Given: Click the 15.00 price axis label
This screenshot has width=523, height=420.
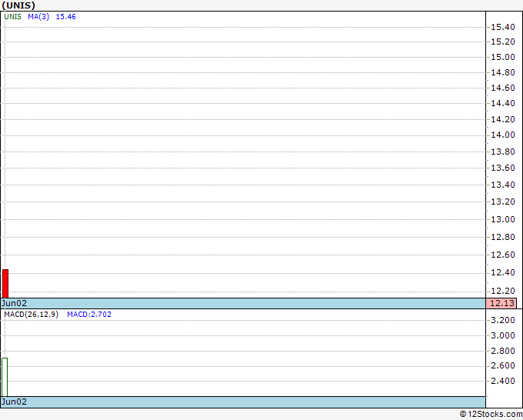Looking at the screenshot, I should (503, 57).
